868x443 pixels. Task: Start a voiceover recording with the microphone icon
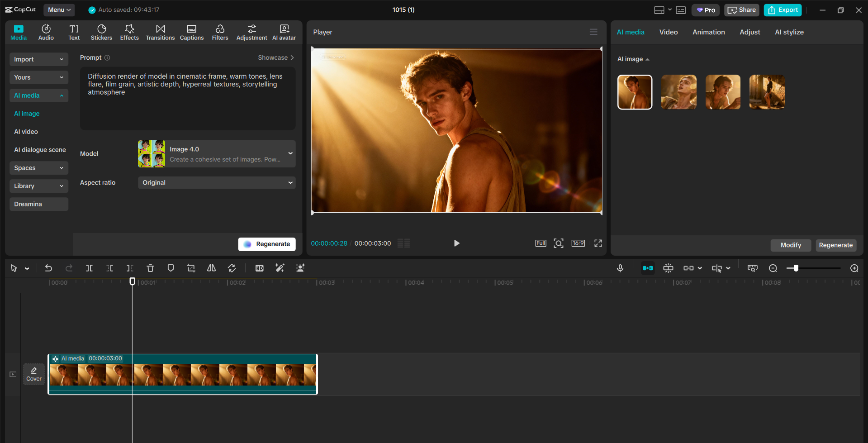(620, 268)
